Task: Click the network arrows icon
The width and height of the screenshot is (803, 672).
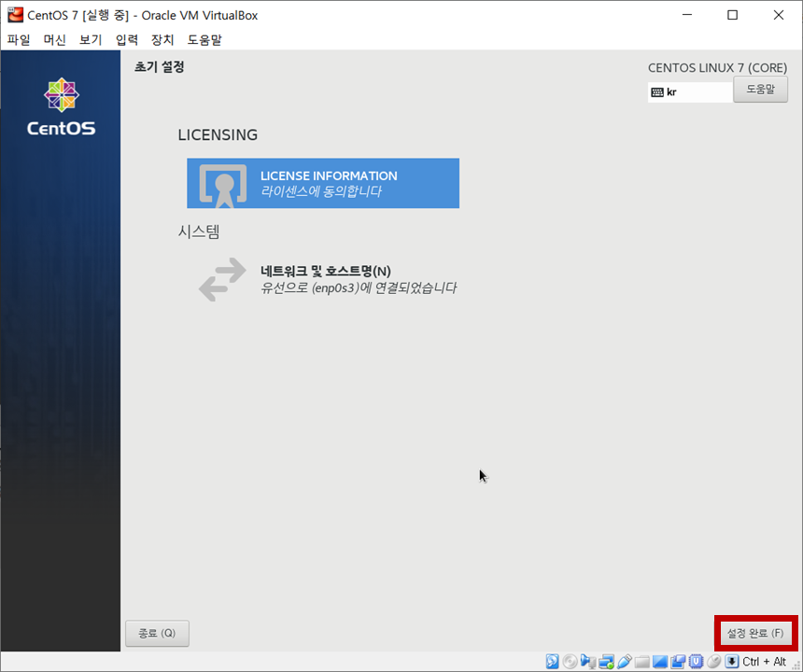Action: [x=222, y=279]
